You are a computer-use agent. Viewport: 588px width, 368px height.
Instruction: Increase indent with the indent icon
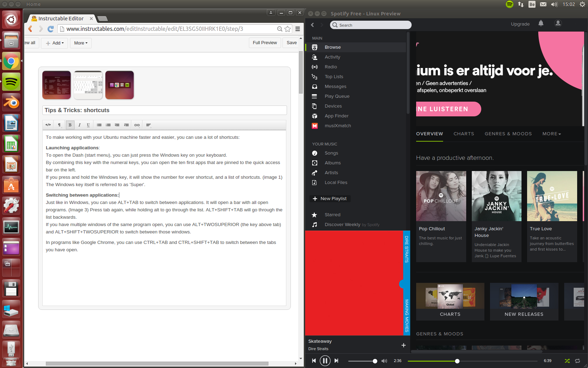pos(126,125)
